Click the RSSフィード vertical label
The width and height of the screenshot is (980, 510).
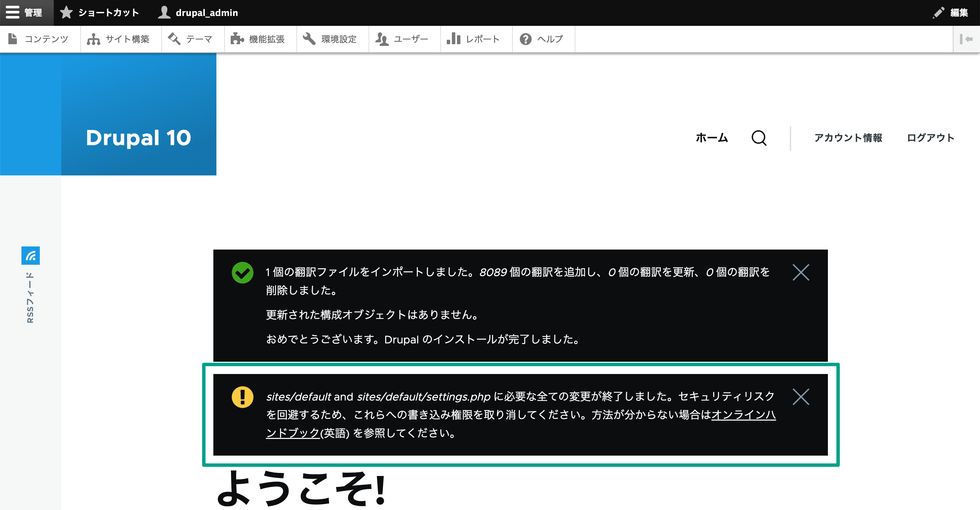(30, 297)
